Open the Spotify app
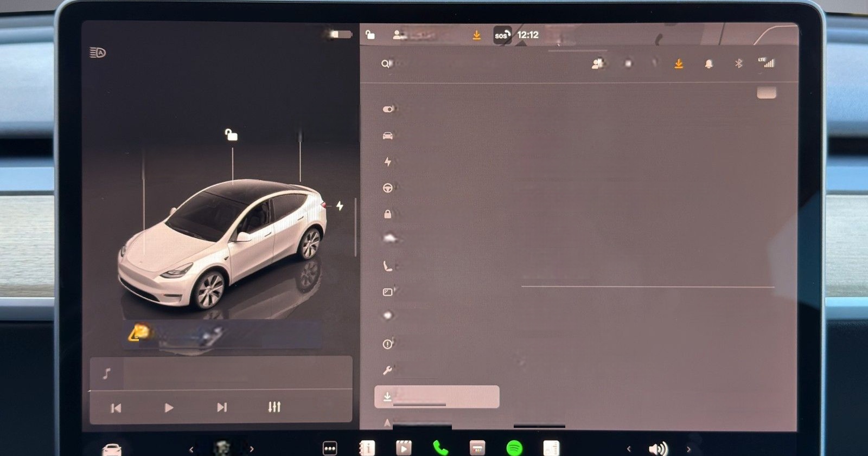Viewport: 868px width, 456px height. (x=514, y=448)
